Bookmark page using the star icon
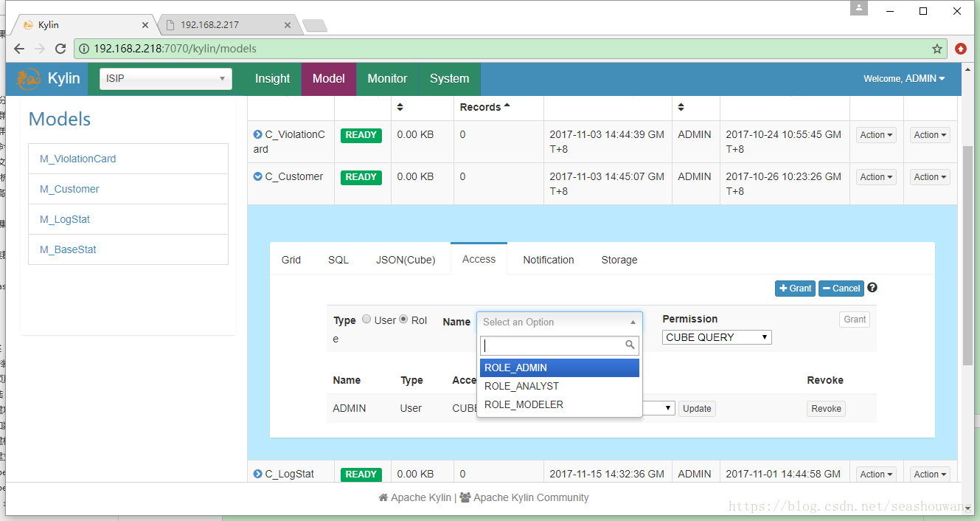 pos(937,49)
